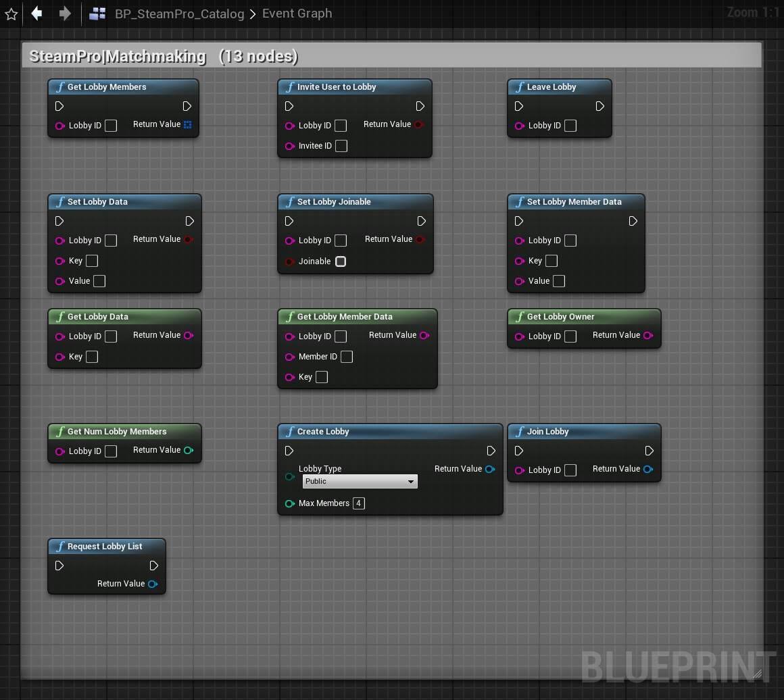Click exec input pin on Get Lobby Members
The image size is (784, 700).
click(x=59, y=106)
